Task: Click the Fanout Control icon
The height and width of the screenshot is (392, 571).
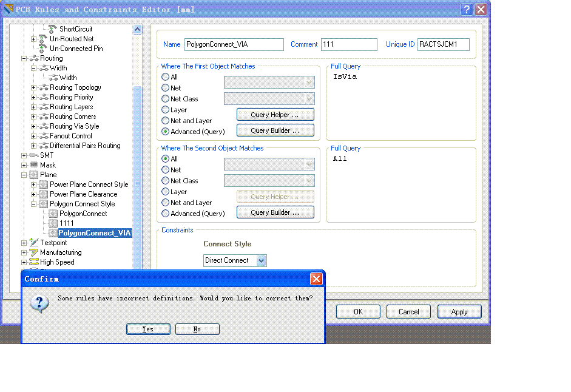Action: 44,136
